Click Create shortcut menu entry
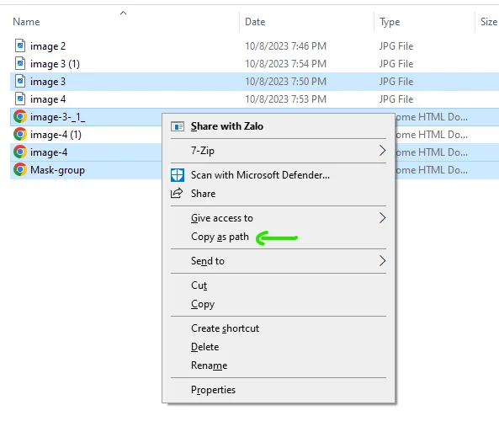The width and height of the screenshot is (499, 448). pyautogui.click(x=225, y=328)
